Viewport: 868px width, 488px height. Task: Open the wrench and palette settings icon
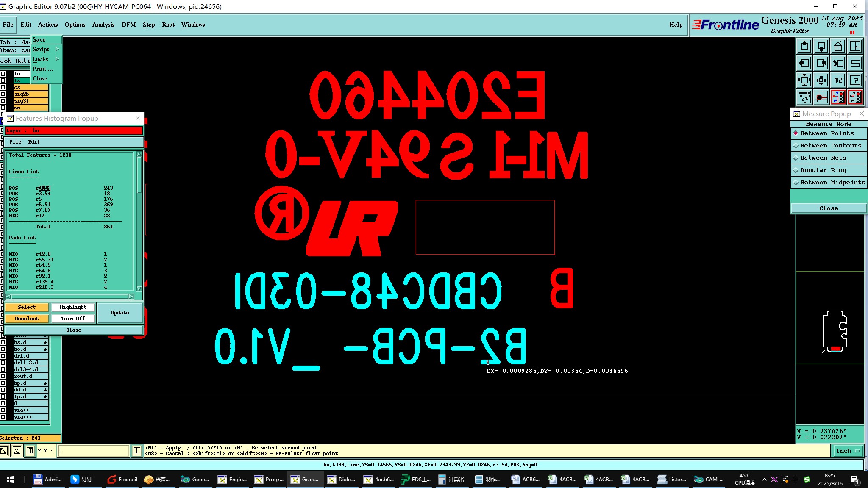point(804,97)
